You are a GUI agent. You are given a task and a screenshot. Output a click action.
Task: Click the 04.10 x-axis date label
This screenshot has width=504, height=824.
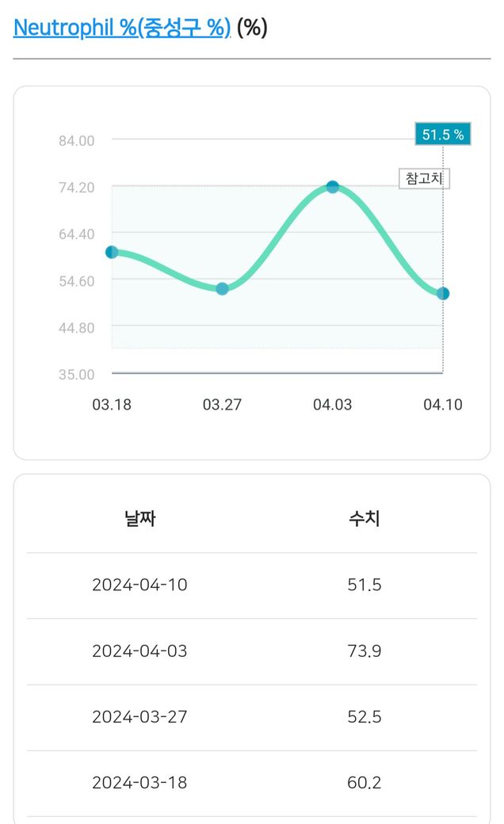[x=442, y=405]
